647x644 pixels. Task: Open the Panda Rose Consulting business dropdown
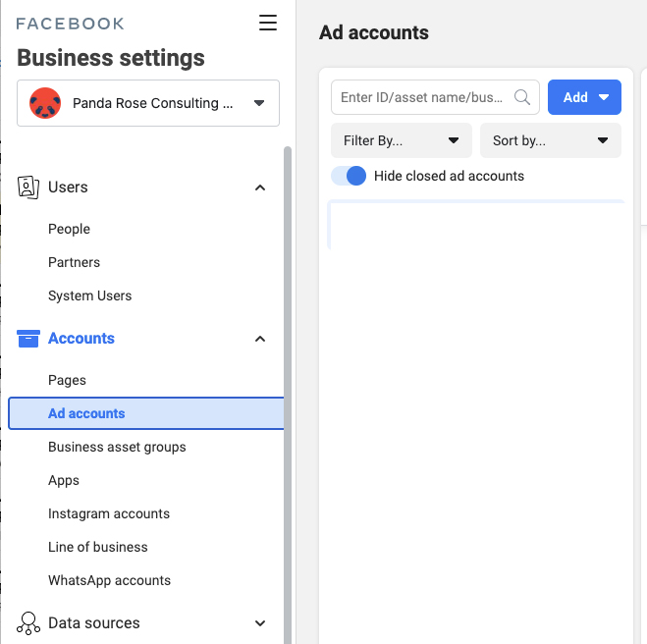[148, 103]
